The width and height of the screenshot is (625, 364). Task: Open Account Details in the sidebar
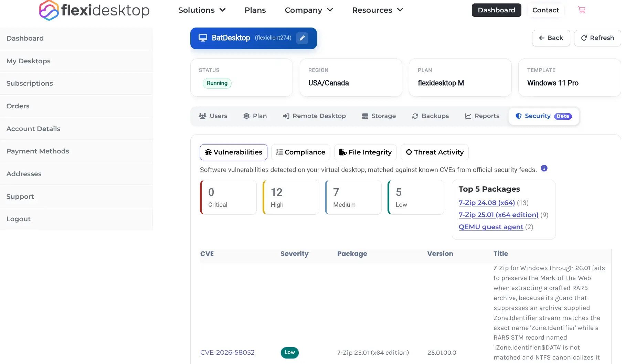point(76,129)
